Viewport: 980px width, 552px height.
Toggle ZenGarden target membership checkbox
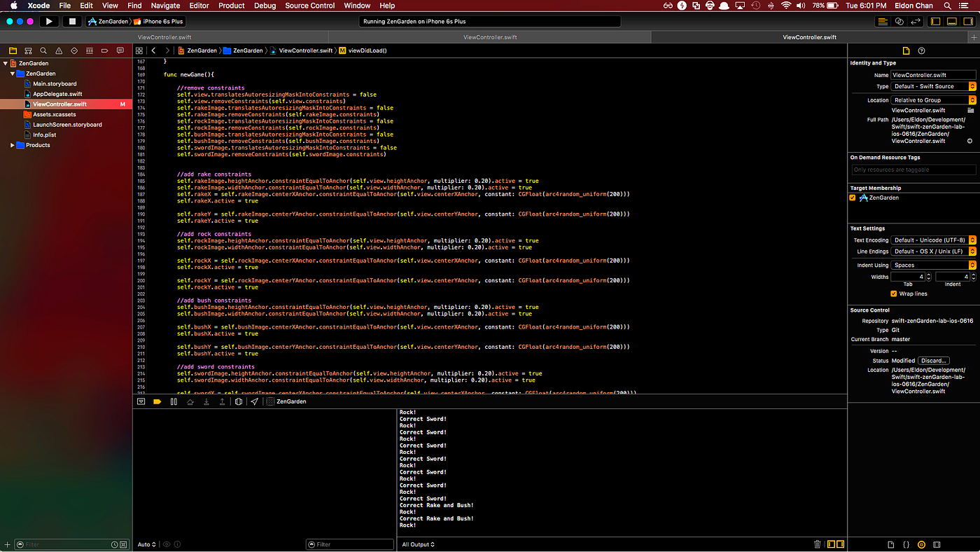[852, 197]
